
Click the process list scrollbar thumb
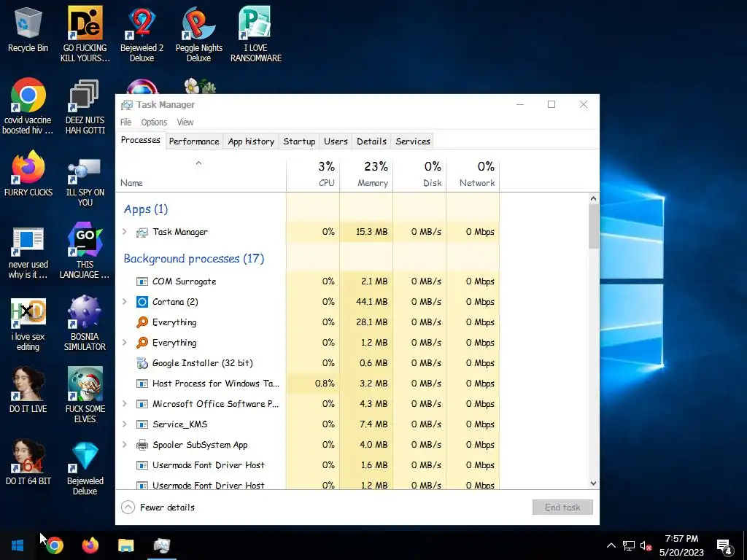point(593,226)
